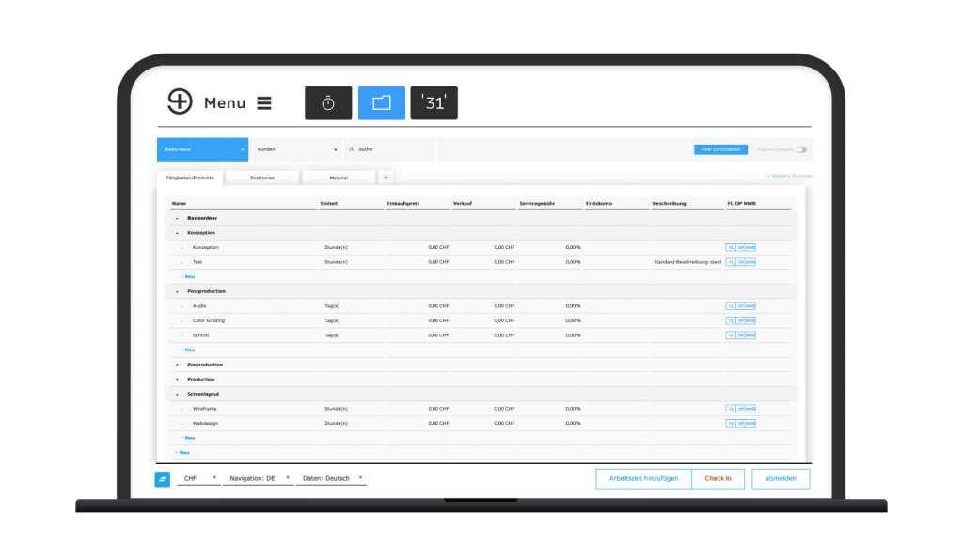The image size is (963, 560).
Task: Toggle OP for the Text row
Action: coord(741,262)
